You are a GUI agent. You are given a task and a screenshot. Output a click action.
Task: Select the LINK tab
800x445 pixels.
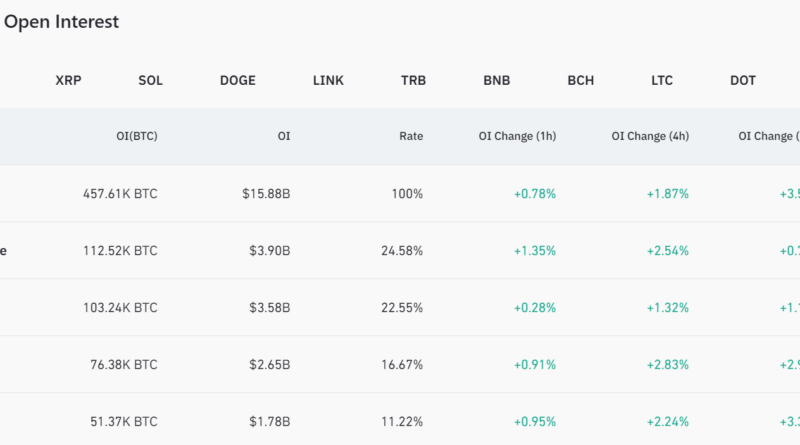pos(328,80)
